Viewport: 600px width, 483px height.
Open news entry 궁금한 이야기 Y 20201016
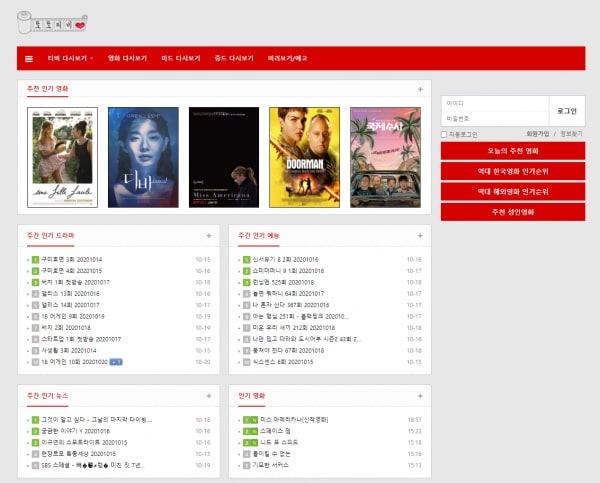[x=75, y=431]
